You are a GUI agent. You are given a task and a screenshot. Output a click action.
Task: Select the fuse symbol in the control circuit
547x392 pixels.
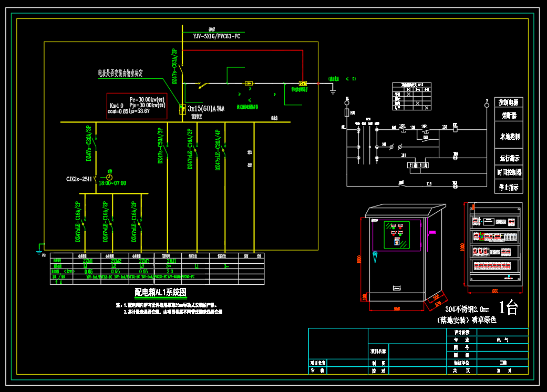347,112
